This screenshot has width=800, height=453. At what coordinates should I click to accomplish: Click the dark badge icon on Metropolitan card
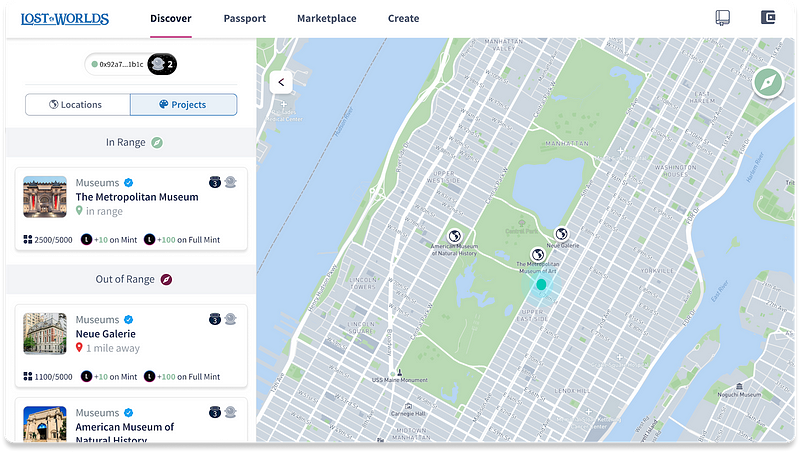(215, 182)
